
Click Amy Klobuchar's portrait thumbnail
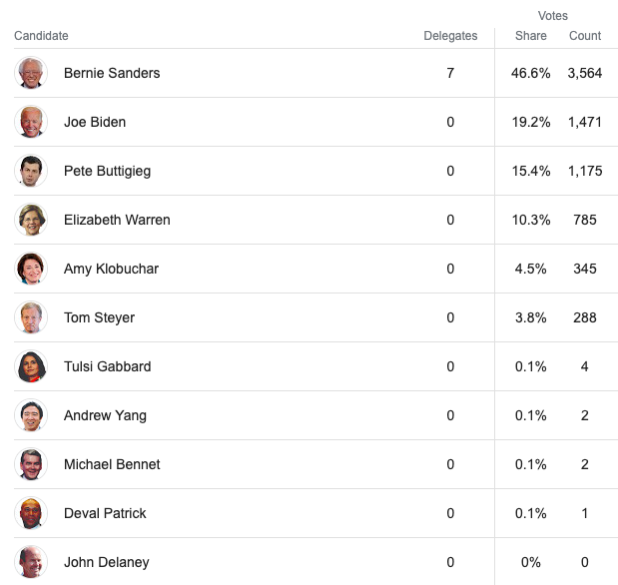31,269
